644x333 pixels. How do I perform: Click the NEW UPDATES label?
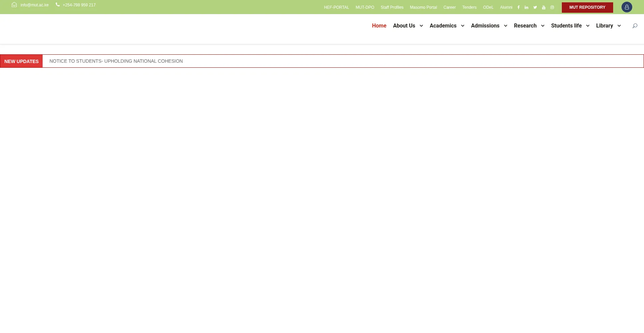21,61
